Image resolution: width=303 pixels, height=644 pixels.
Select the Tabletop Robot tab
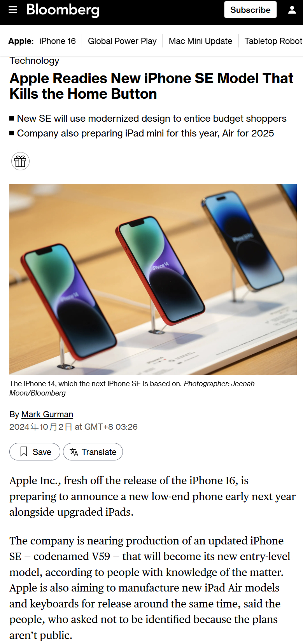(x=273, y=41)
